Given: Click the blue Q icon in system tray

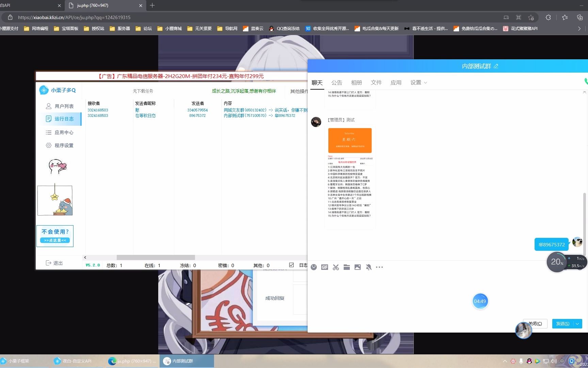Looking at the screenshot, I should click(x=572, y=361).
